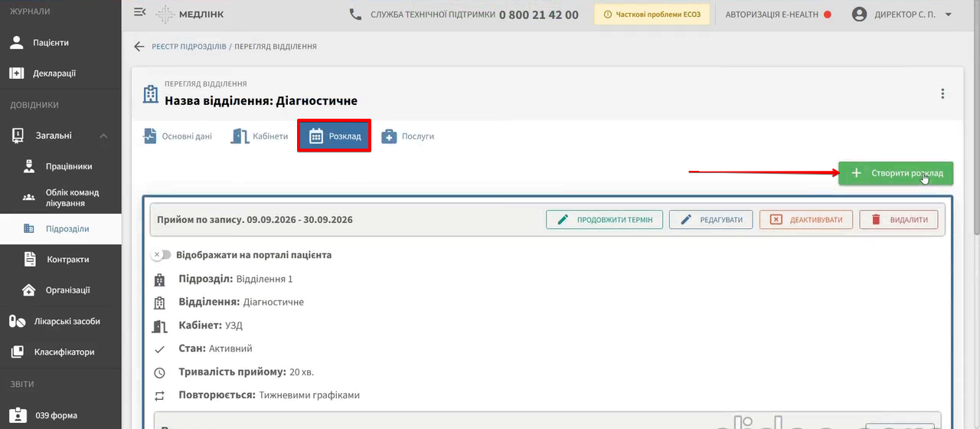Viewport: 980px width, 429px height.
Task: Click the Декларації document icon
Action: click(x=17, y=74)
